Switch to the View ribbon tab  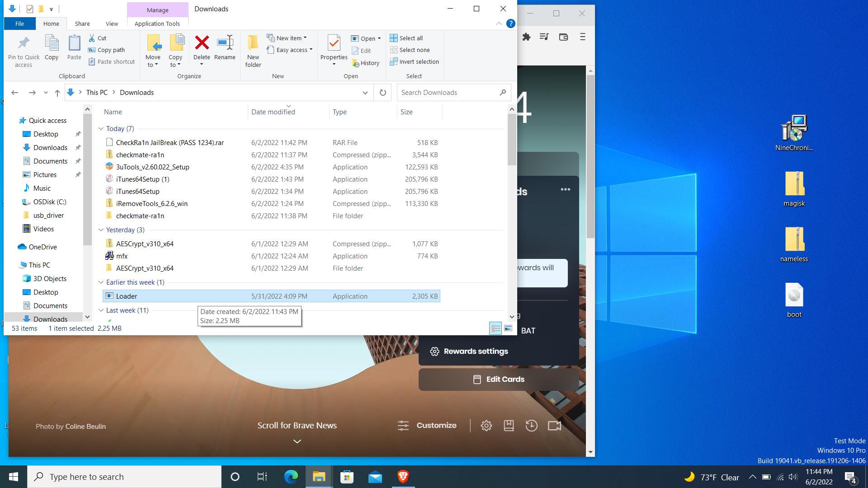pyautogui.click(x=112, y=23)
